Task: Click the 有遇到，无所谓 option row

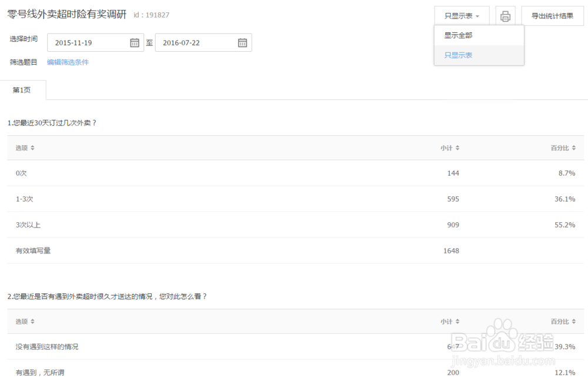Action: click(296, 371)
